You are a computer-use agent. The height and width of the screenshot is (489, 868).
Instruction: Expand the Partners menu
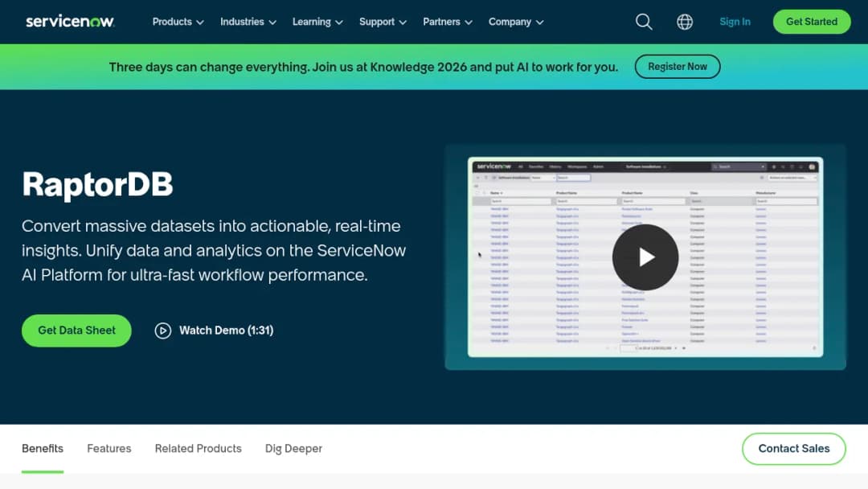(x=448, y=22)
